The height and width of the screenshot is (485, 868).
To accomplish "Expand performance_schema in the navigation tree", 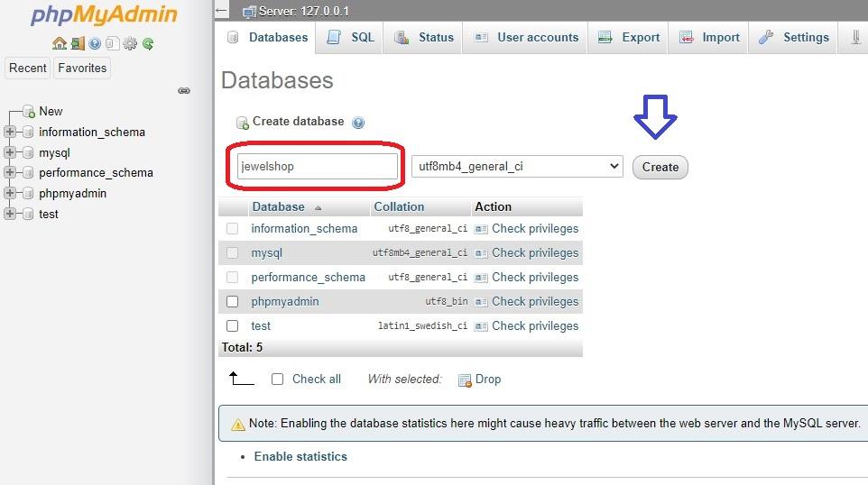I will [9, 172].
